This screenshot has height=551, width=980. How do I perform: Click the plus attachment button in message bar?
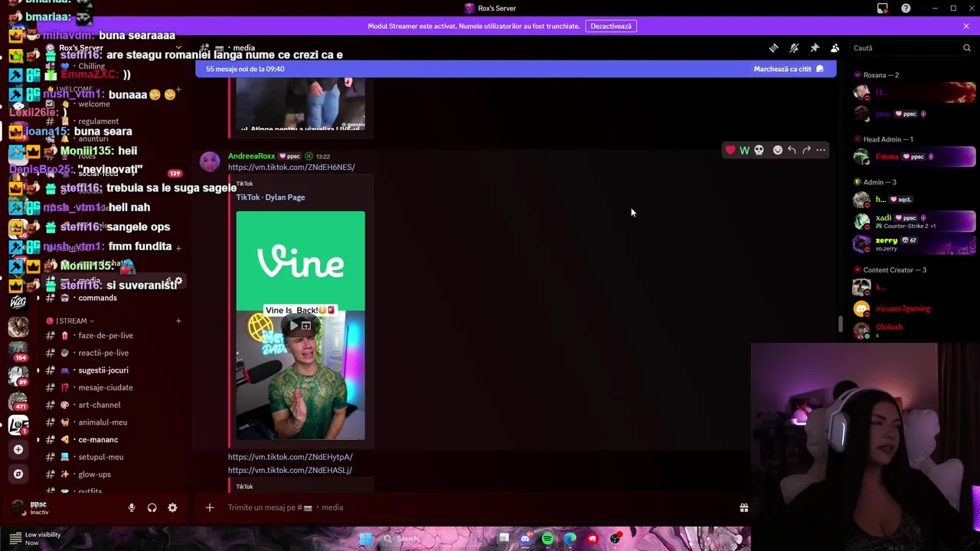pos(209,507)
